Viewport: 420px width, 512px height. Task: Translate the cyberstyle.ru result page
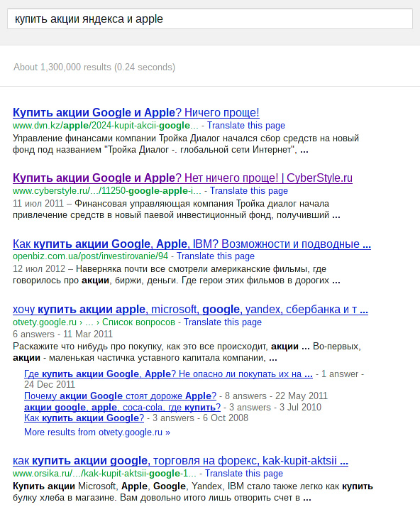[249, 191]
